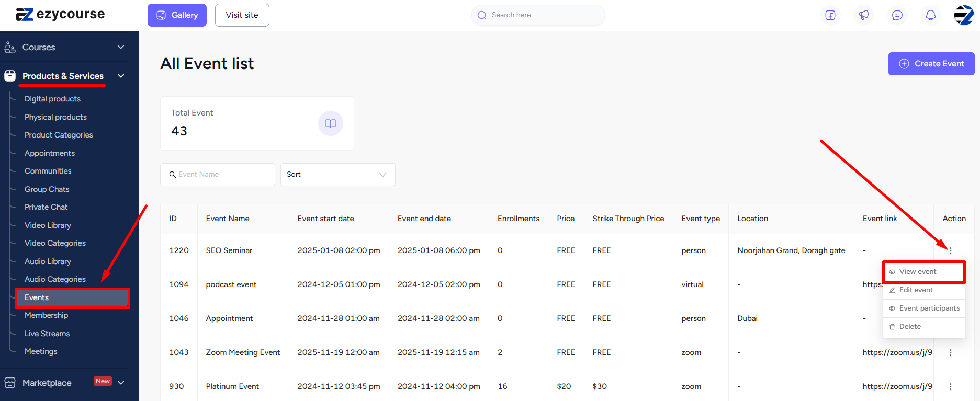Select Events in sidebar
The image size is (980, 401).
72,297
